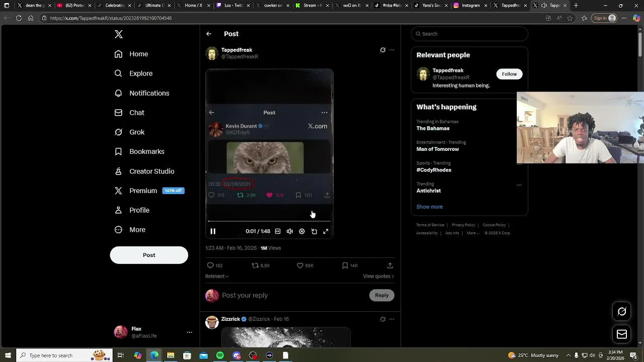The image size is (644, 362).
Task: Reload the browser page
Action: click(x=19, y=18)
